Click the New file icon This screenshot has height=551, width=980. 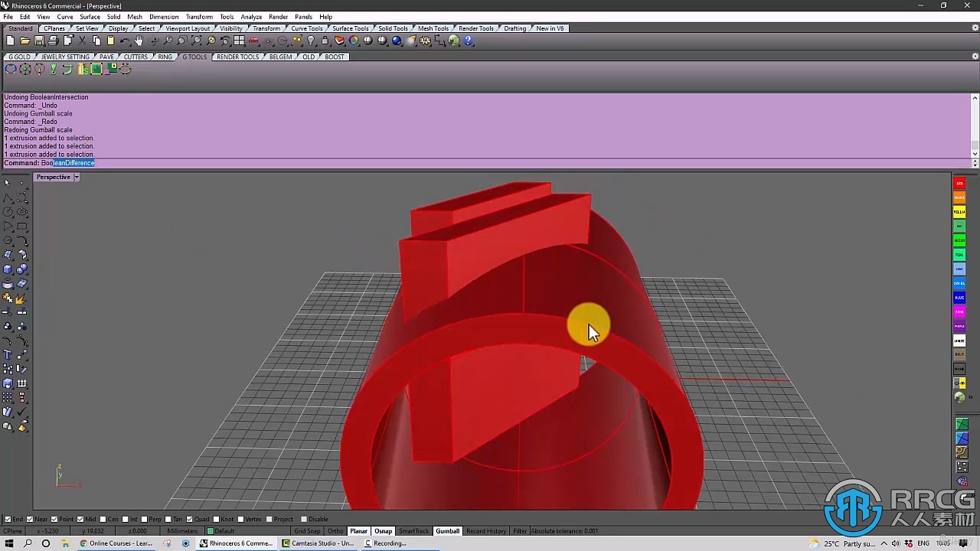click(11, 41)
